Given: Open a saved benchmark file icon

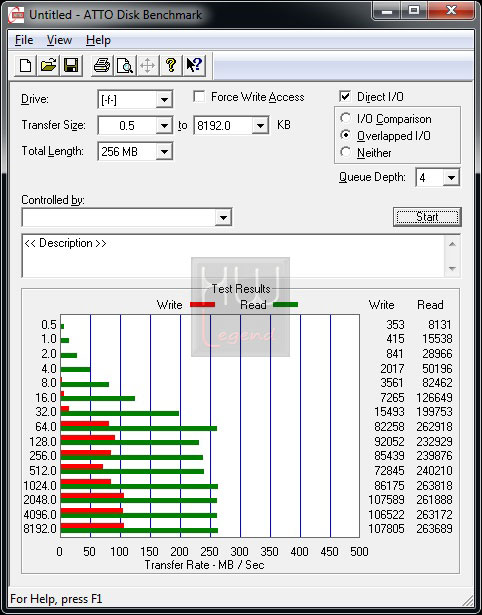Looking at the screenshot, I should point(48,66).
